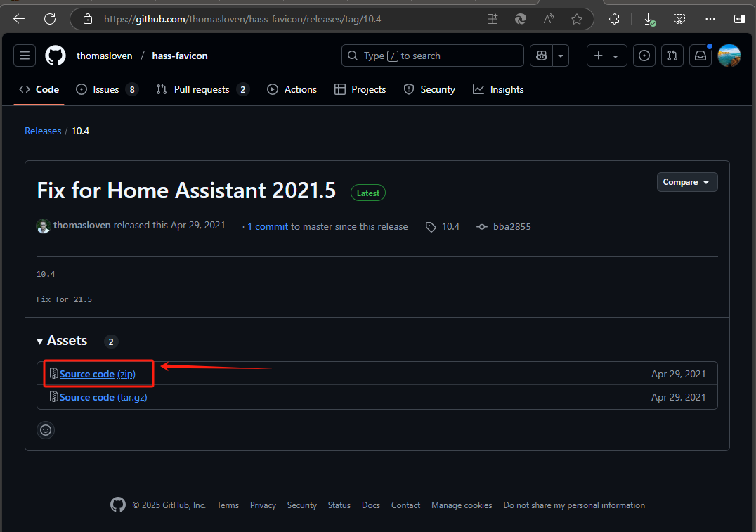Image resolution: width=756 pixels, height=532 pixels.
Task: Expand the create new plus dropdown
Action: click(x=606, y=56)
